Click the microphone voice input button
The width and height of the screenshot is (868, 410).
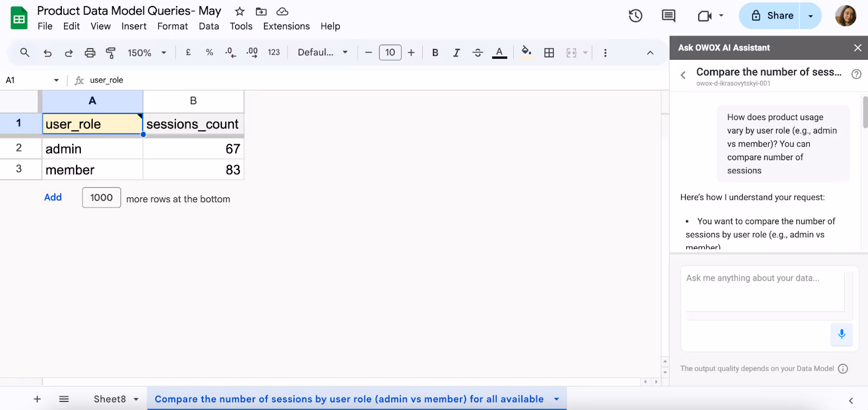[841, 334]
